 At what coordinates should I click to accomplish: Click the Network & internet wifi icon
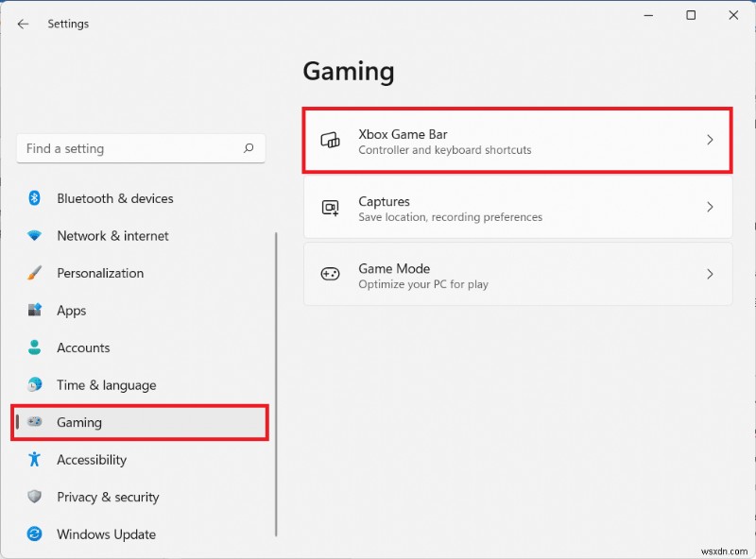[x=35, y=236]
